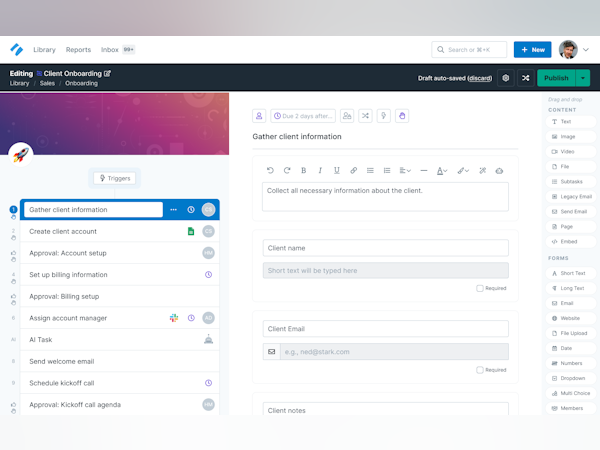Screen dimensions: 600x450
Task: Click the Triggers button
Action: (x=115, y=178)
